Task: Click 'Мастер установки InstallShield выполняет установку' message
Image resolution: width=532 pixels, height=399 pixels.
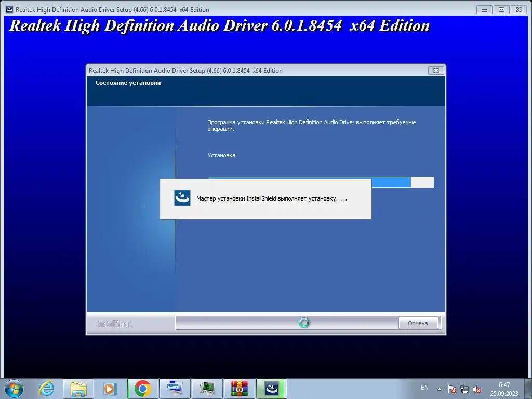Action: tap(271, 198)
